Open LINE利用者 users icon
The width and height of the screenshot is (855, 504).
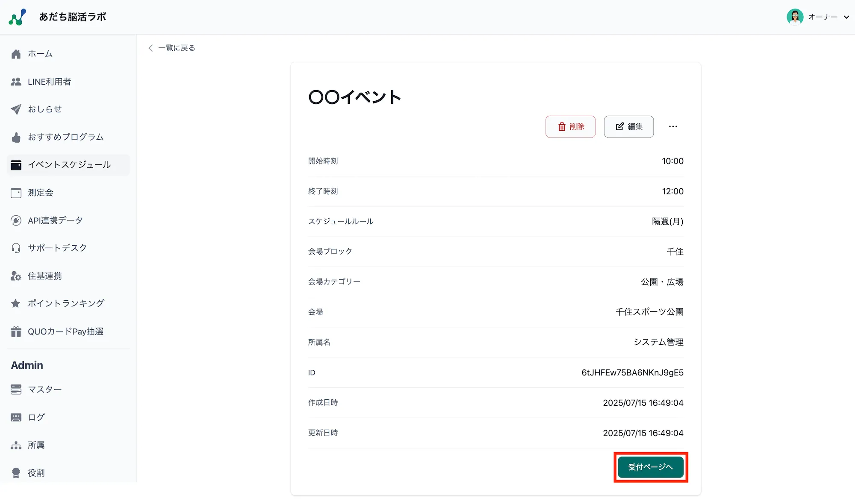(x=16, y=82)
